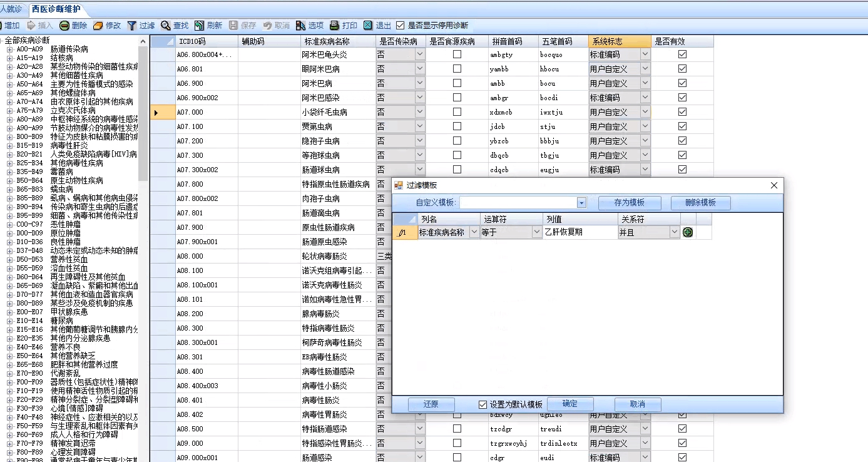Click the 插入 (Insert) arrow icon
868x462 pixels.
coord(31,26)
